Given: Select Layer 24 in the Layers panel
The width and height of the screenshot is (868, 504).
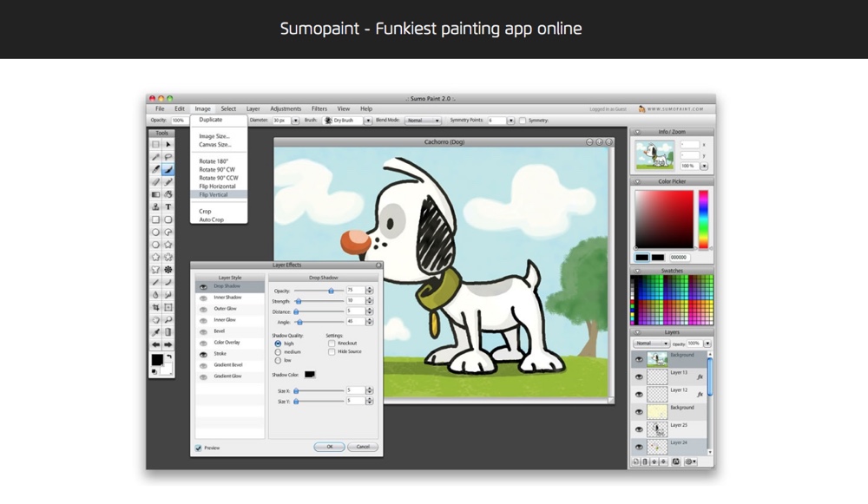Looking at the screenshot, I should (x=670, y=447).
